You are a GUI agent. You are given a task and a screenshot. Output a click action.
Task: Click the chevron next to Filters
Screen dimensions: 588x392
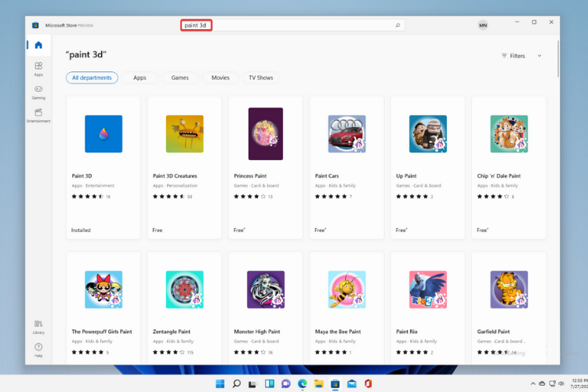click(539, 56)
